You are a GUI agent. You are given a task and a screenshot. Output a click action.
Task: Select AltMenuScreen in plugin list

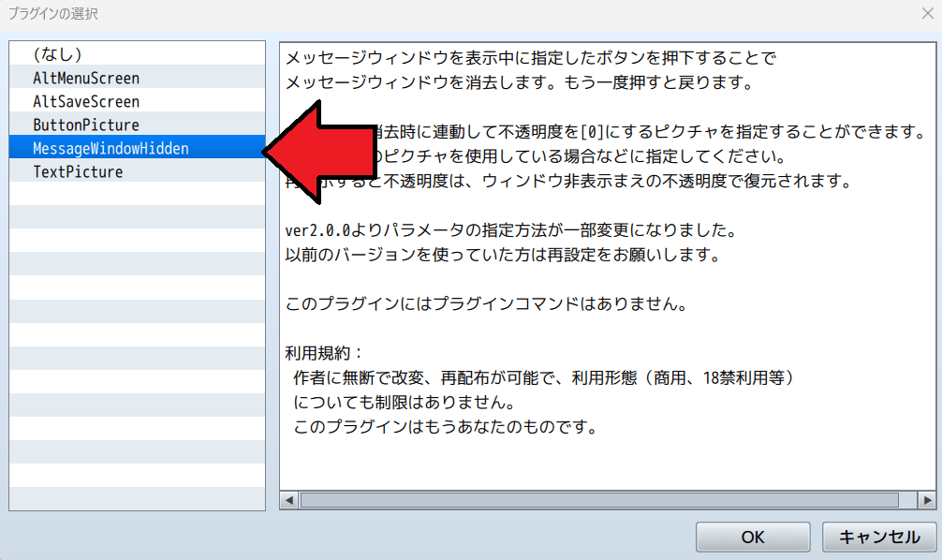137,78
